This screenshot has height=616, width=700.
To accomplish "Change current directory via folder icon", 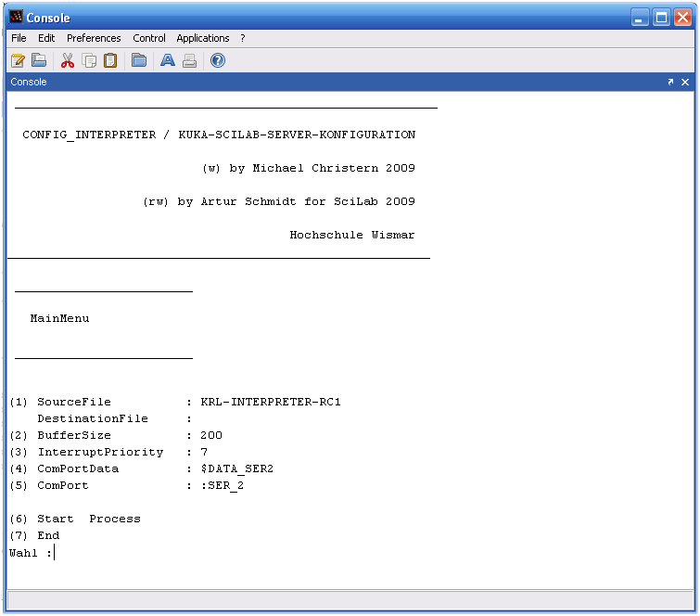I will [x=139, y=61].
